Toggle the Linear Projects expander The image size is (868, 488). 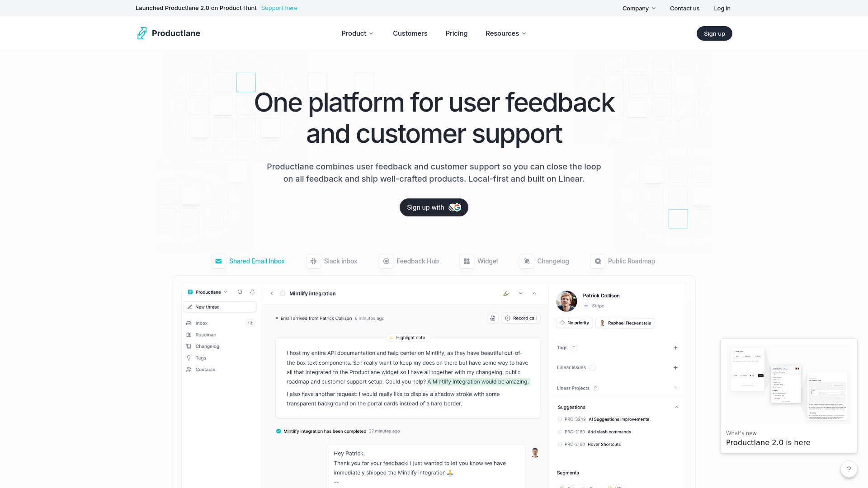pyautogui.click(x=675, y=388)
